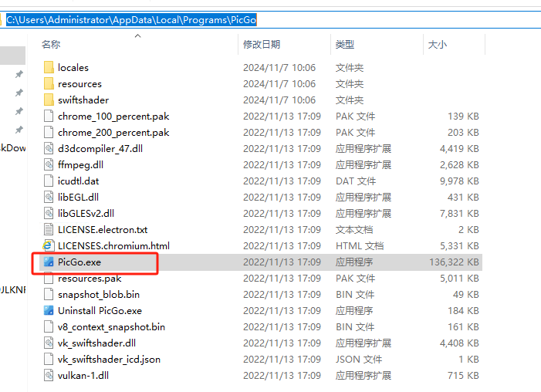Click the address bar path field
Viewport: 541px width, 392px height.
(x=270, y=20)
